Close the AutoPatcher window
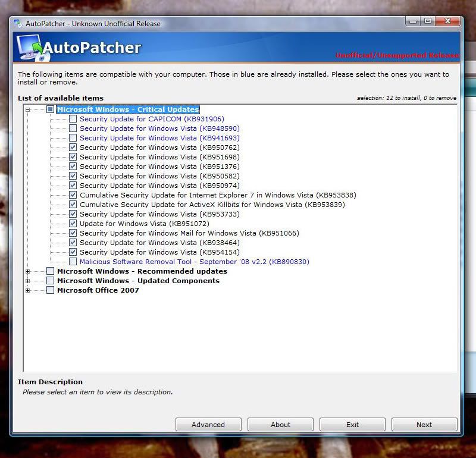Viewport: 476px width, 458px height. [x=447, y=21]
